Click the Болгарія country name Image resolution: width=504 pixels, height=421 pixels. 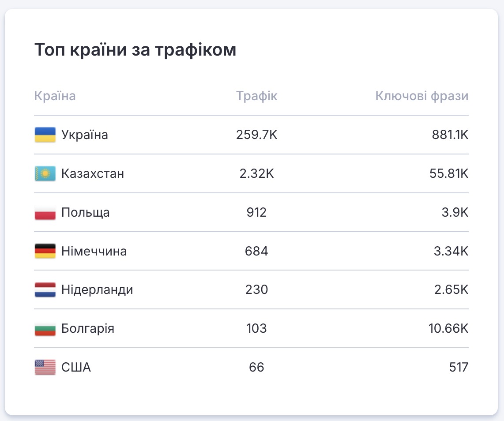pos(88,329)
